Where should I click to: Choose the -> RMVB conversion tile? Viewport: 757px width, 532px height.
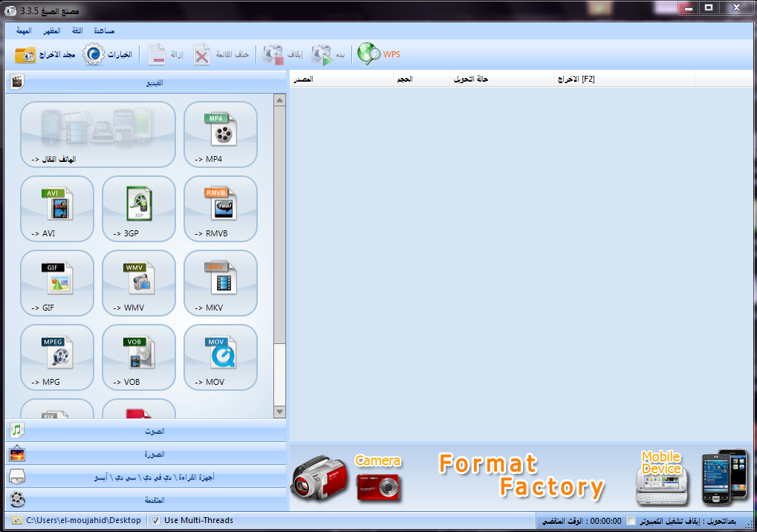click(221, 209)
